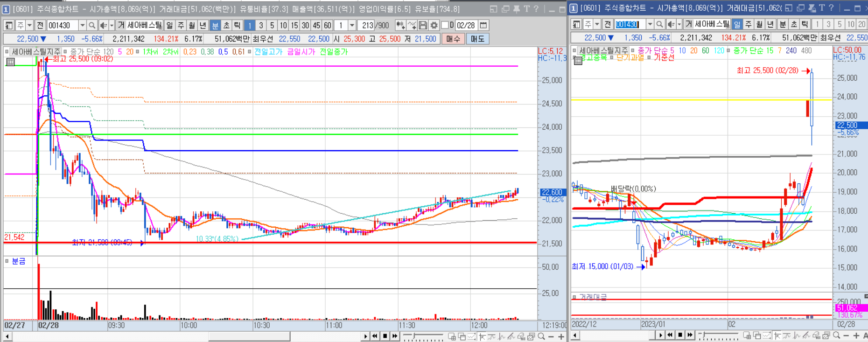
Task: Toggle the 분금 volume indicator marker
Action: point(7,261)
